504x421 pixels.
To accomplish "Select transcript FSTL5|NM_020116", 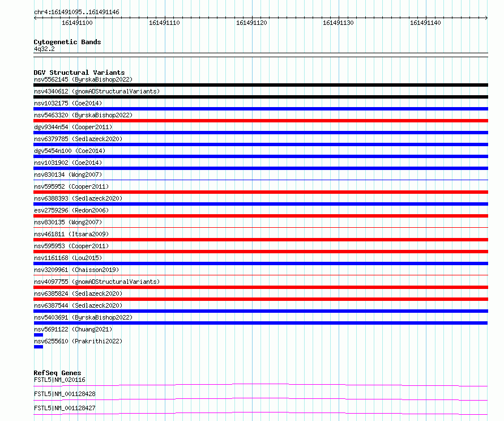I will (59, 380).
